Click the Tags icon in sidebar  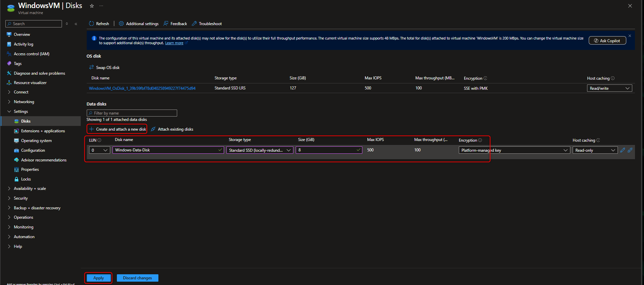(x=9, y=63)
